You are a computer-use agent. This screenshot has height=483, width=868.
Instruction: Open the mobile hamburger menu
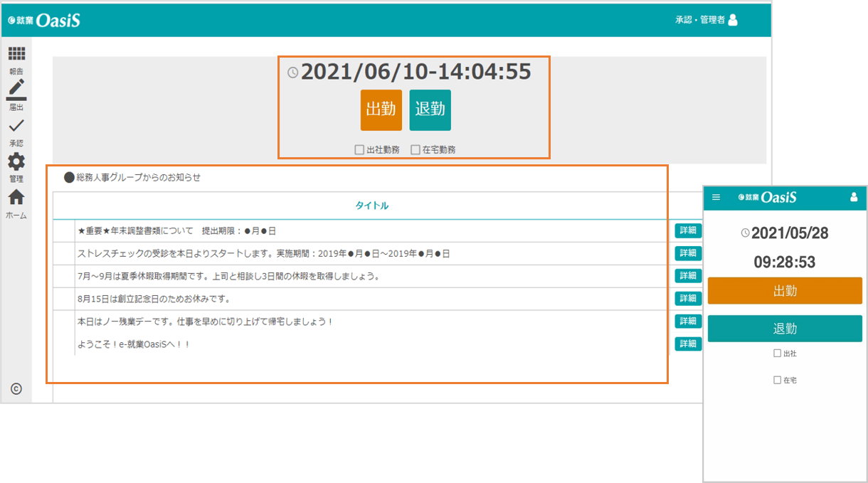point(716,197)
